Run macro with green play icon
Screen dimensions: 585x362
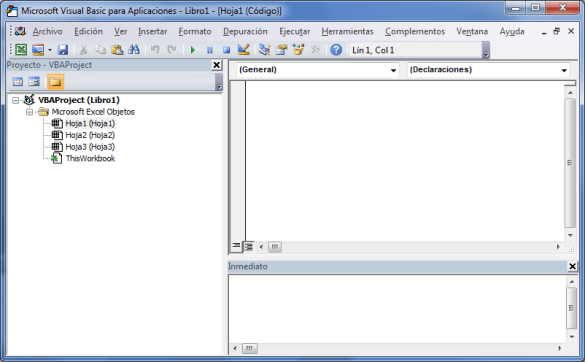193,50
